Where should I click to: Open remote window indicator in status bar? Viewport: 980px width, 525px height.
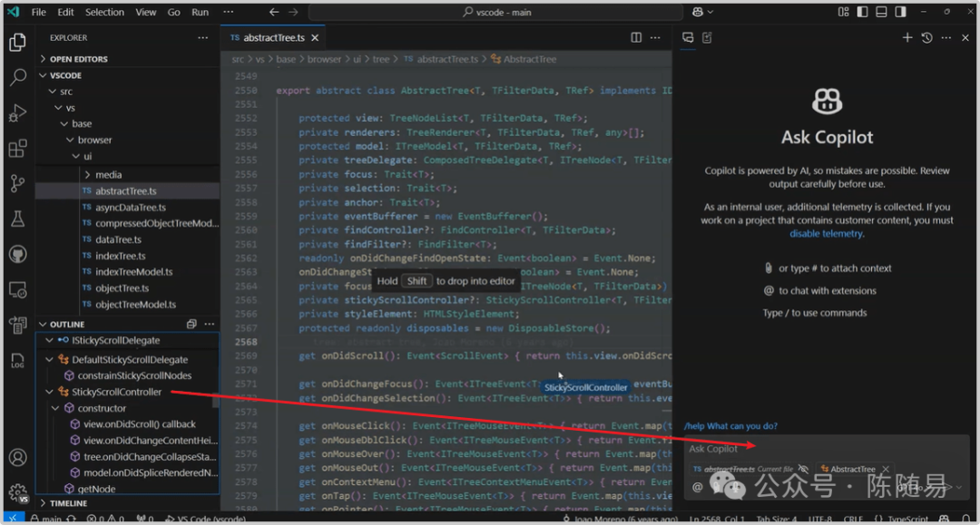pyautogui.click(x=13, y=519)
